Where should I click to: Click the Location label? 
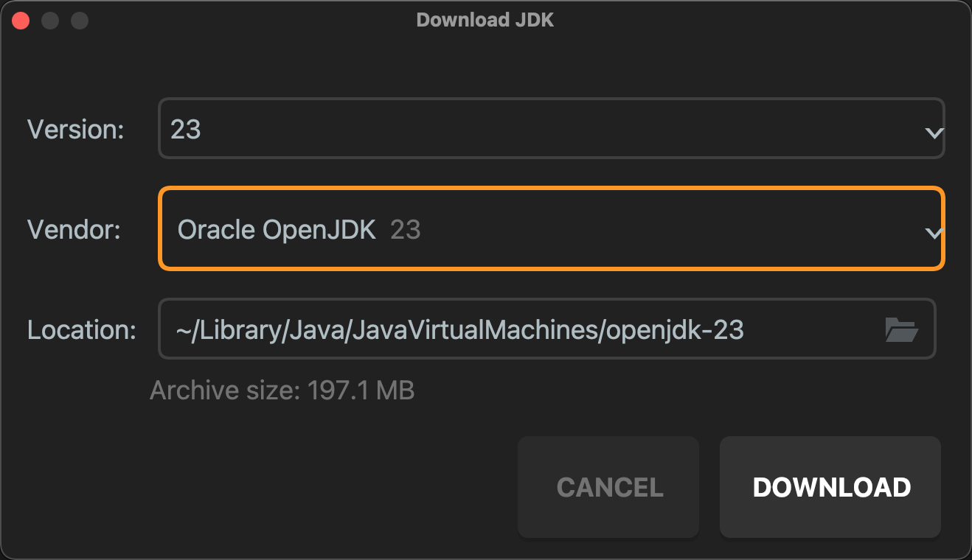pyautogui.click(x=82, y=329)
